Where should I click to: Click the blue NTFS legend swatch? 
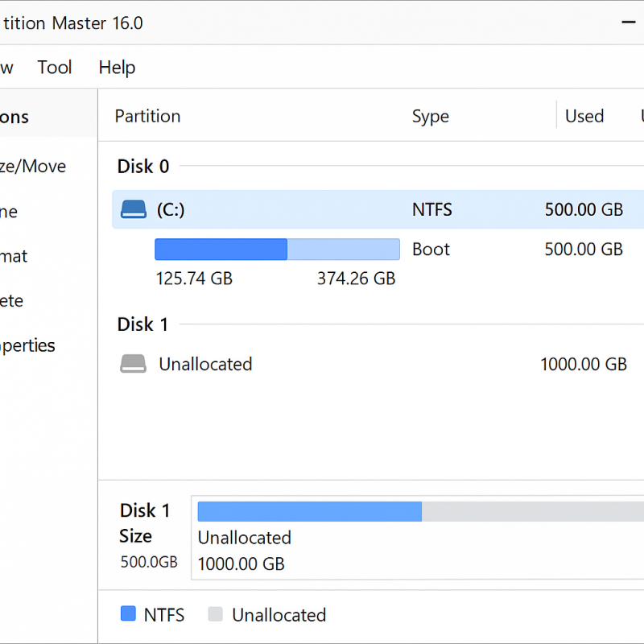128,614
